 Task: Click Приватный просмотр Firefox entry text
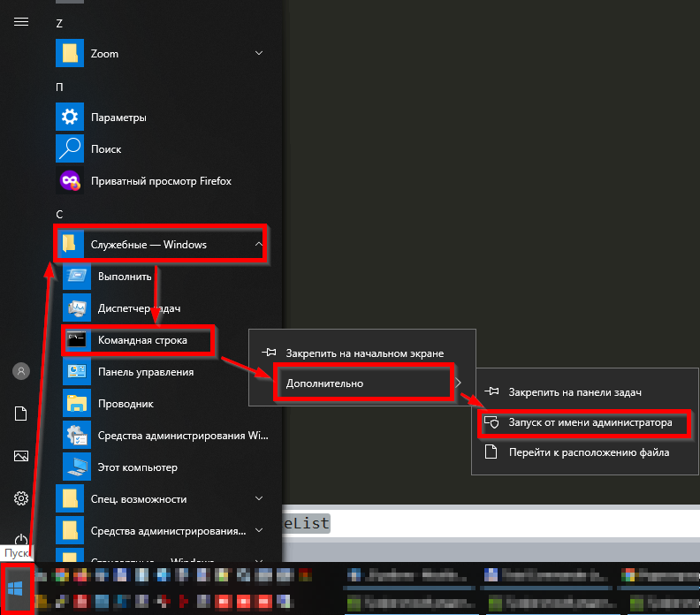pos(161,181)
